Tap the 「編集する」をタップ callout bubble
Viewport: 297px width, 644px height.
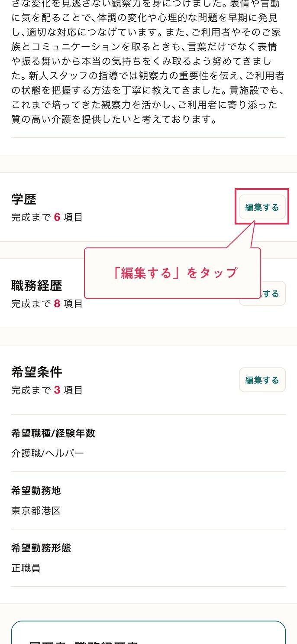coord(172,273)
